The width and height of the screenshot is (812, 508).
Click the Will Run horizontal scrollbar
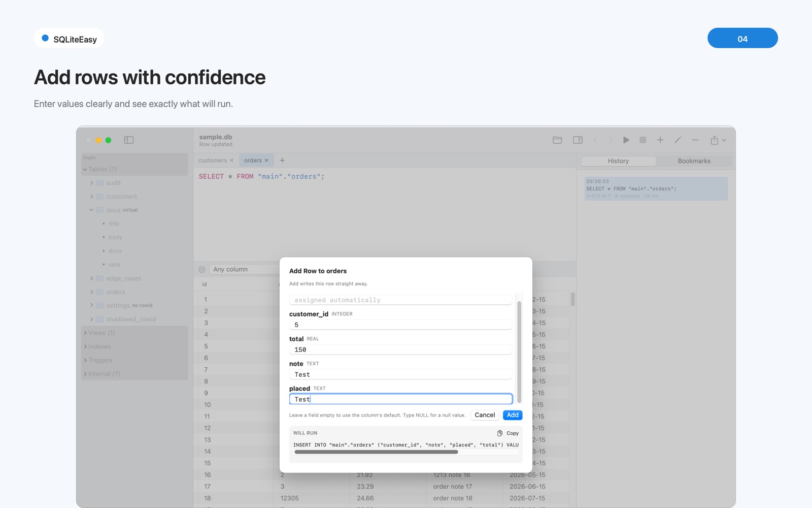coord(376,452)
